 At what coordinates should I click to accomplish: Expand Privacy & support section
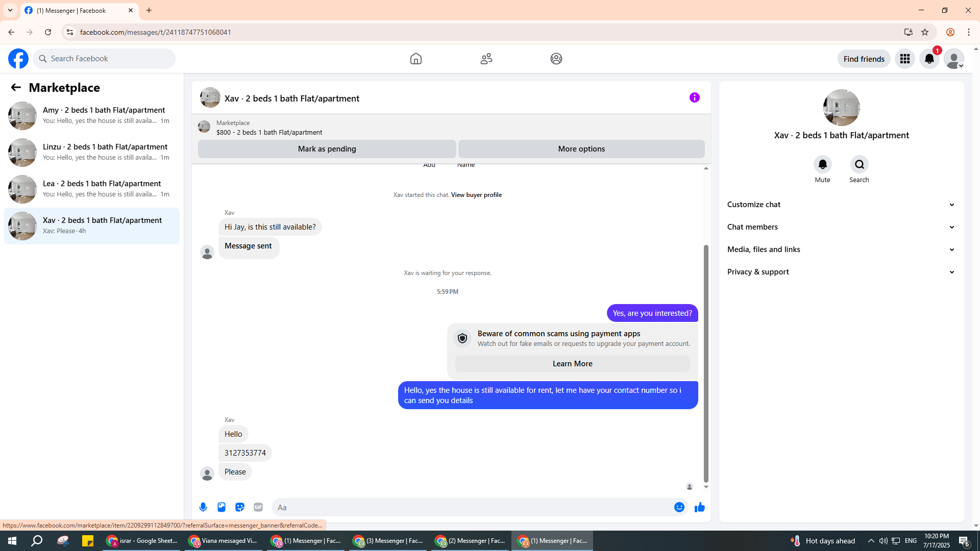click(841, 272)
